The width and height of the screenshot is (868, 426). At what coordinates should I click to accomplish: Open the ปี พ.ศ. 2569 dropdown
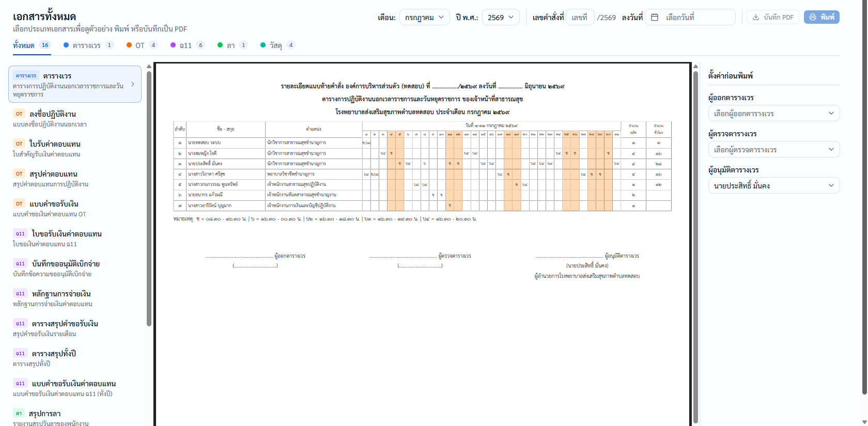501,17
